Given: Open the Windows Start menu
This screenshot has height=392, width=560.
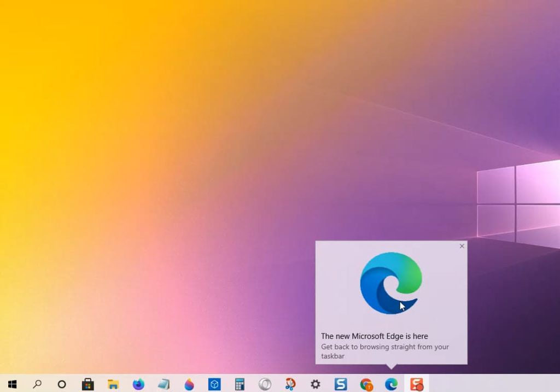Looking at the screenshot, I should [12, 384].
